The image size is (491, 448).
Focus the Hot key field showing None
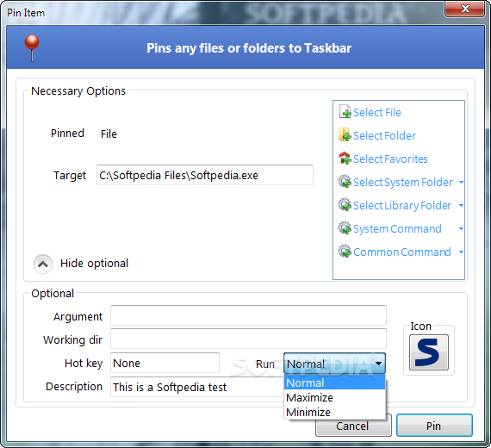point(165,363)
